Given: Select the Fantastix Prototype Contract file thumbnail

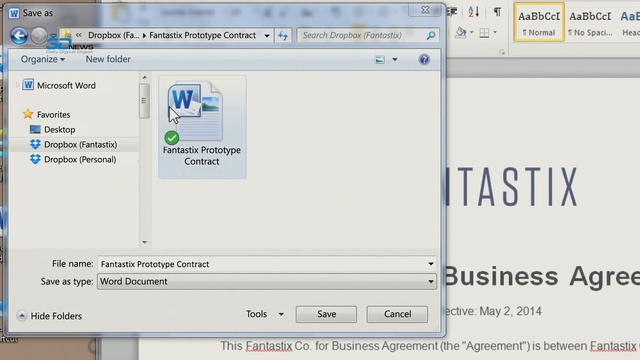Looking at the screenshot, I should point(202,127).
